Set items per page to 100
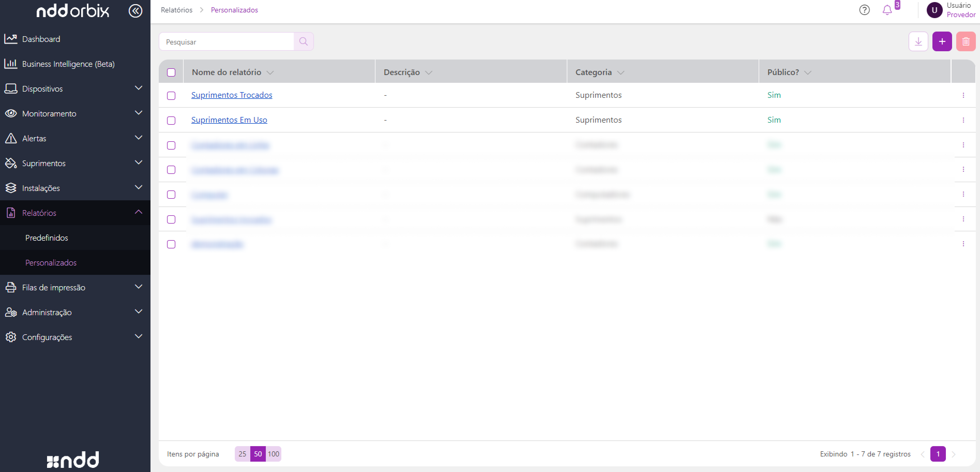The height and width of the screenshot is (472, 980). pyautogui.click(x=274, y=454)
